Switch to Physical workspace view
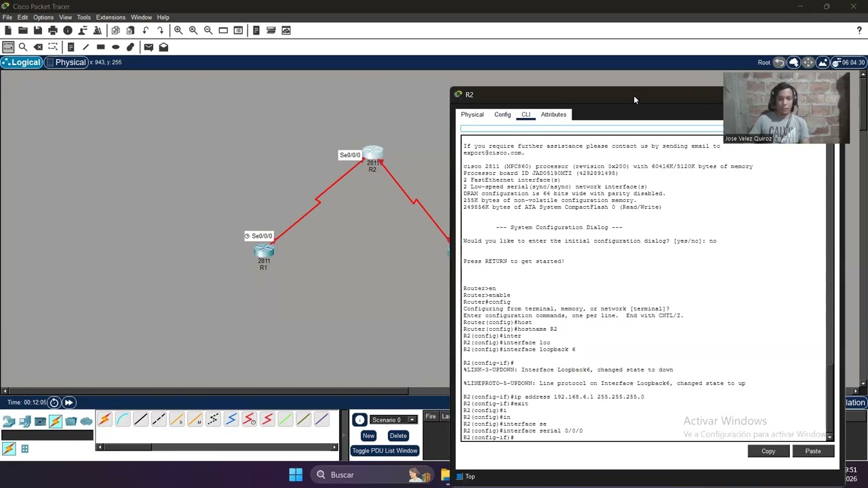 (x=66, y=62)
